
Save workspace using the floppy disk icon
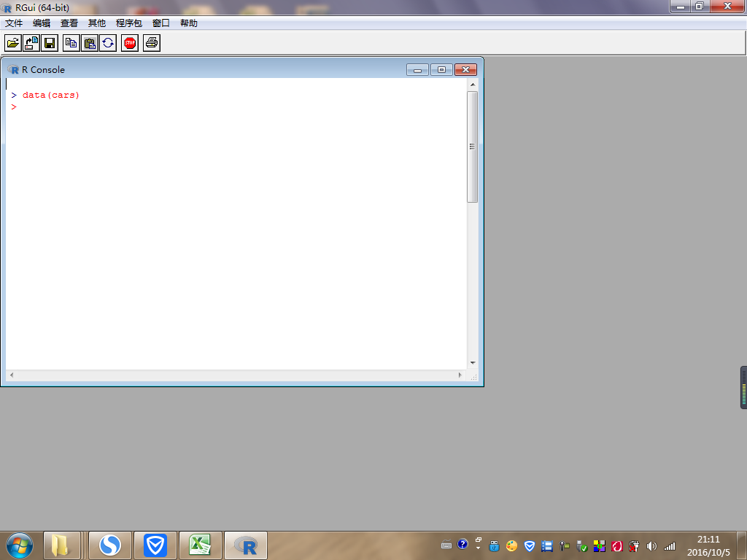[50, 43]
